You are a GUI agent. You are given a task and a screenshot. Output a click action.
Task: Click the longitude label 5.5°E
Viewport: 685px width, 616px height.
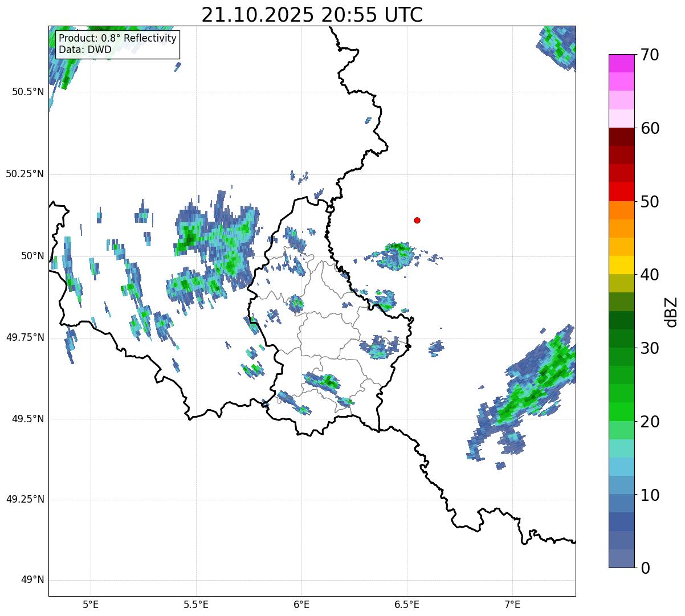[x=196, y=604]
